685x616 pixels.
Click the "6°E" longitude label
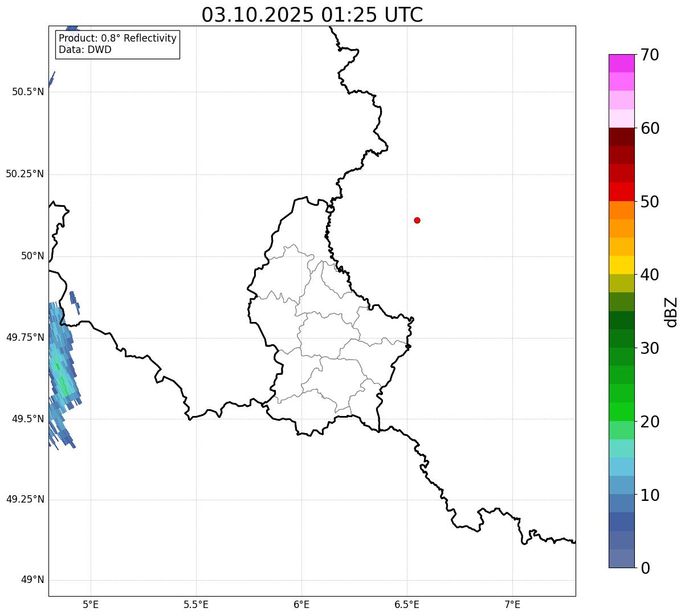(301, 605)
